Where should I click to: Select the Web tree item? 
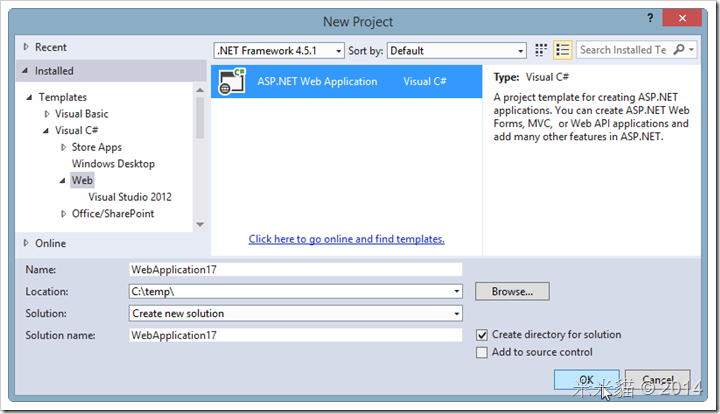(82, 180)
